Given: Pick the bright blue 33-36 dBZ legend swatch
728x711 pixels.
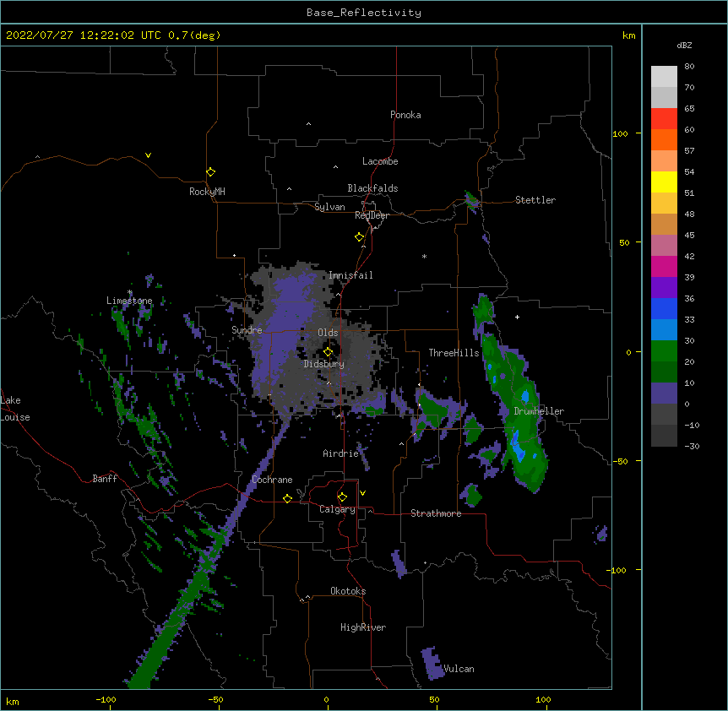Looking at the screenshot, I should coord(664,309).
